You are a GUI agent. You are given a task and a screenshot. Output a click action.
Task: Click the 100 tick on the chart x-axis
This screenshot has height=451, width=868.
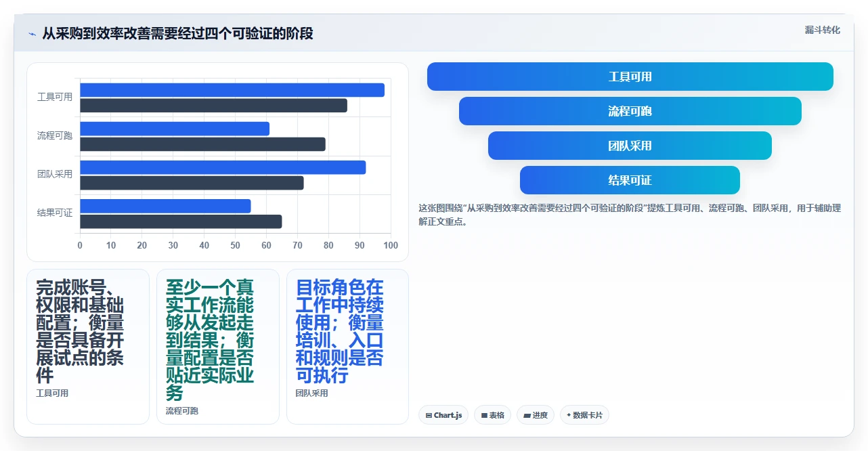pyautogui.click(x=391, y=245)
